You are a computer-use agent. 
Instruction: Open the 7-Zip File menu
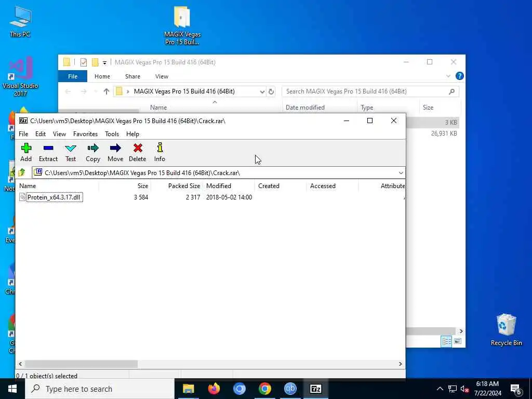23,134
